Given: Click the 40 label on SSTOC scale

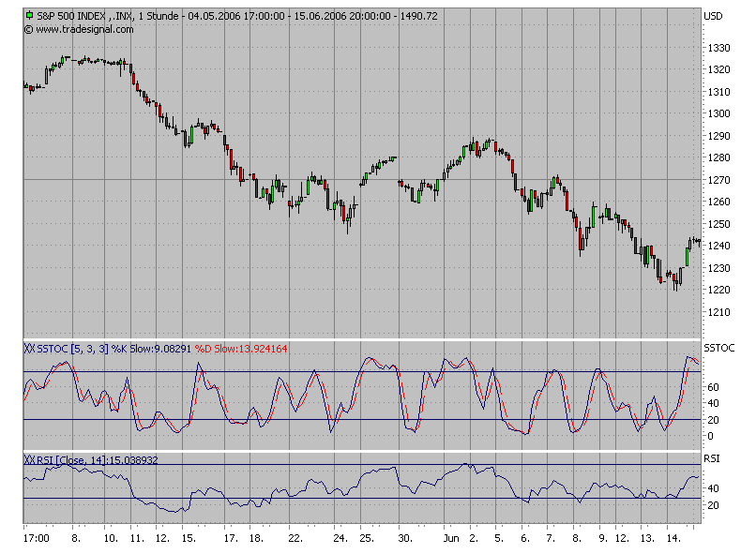Looking at the screenshot, I should pyautogui.click(x=713, y=403).
